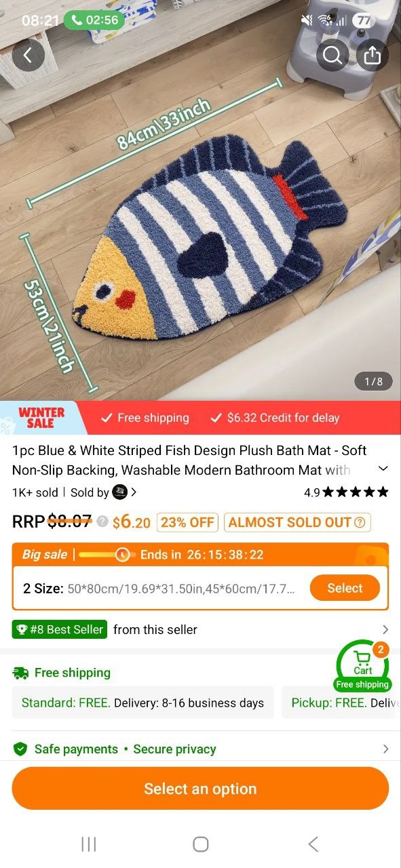
Task: Tap the fish bath mat product image
Action: tap(200, 224)
